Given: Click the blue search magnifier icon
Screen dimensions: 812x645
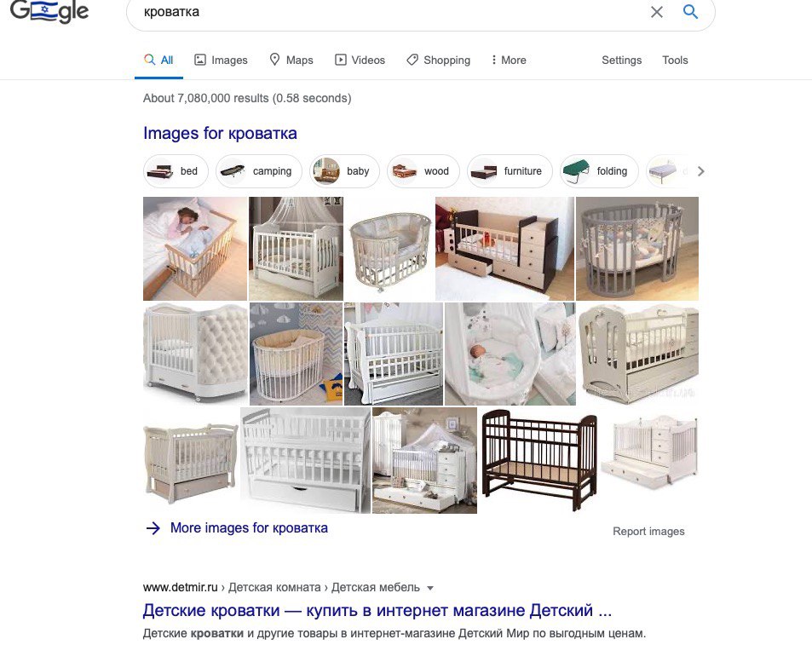Looking at the screenshot, I should (x=690, y=11).
